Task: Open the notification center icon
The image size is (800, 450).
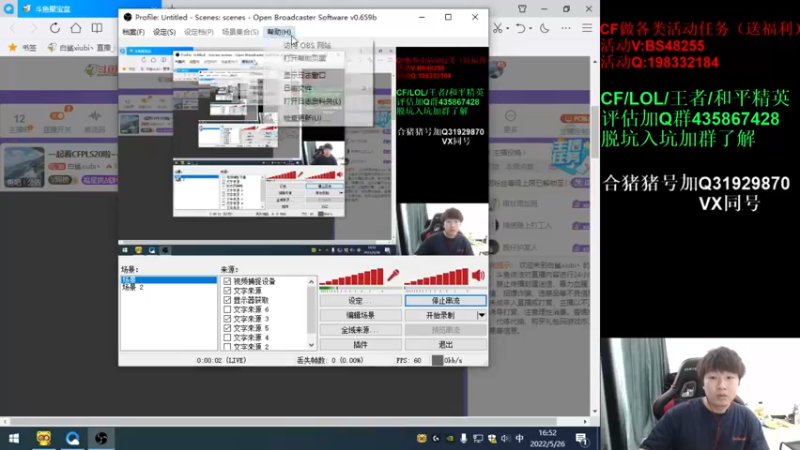Action: pos(581,438)
